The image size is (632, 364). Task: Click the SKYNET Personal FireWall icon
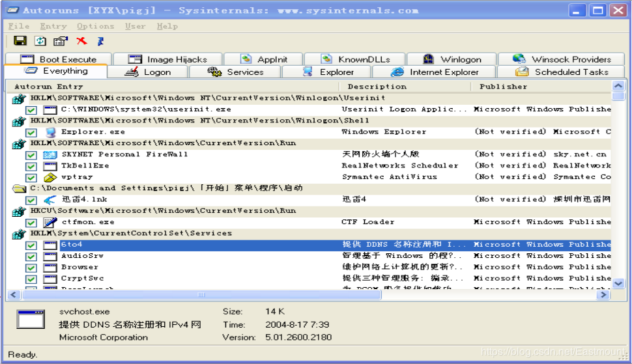50,154
